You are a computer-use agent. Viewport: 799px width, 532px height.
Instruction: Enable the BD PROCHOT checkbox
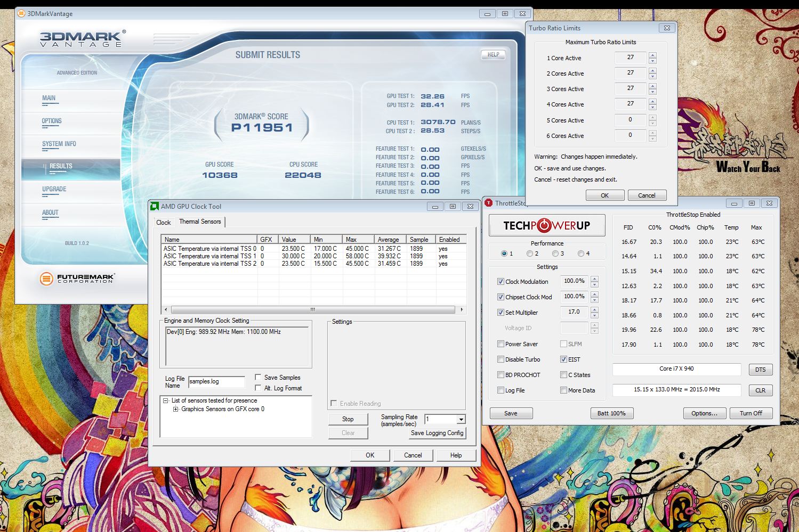click(x=501, y=374)
